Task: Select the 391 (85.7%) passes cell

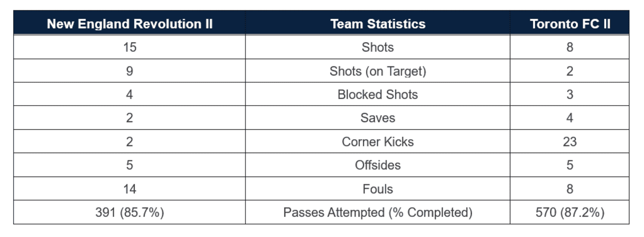Action: [x=130, y=212]
